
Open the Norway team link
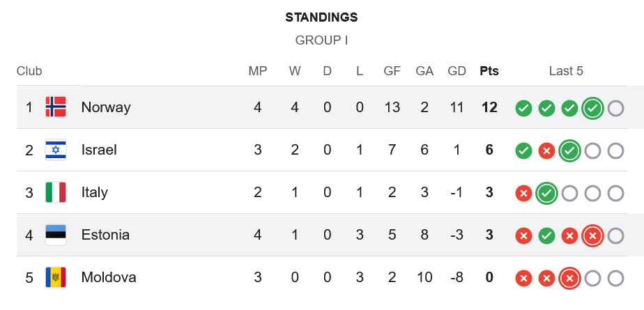click(106, 107)
